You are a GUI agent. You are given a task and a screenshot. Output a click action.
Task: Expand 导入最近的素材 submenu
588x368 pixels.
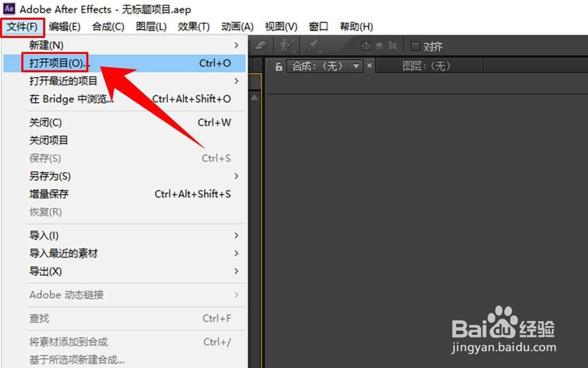point(125,253)
